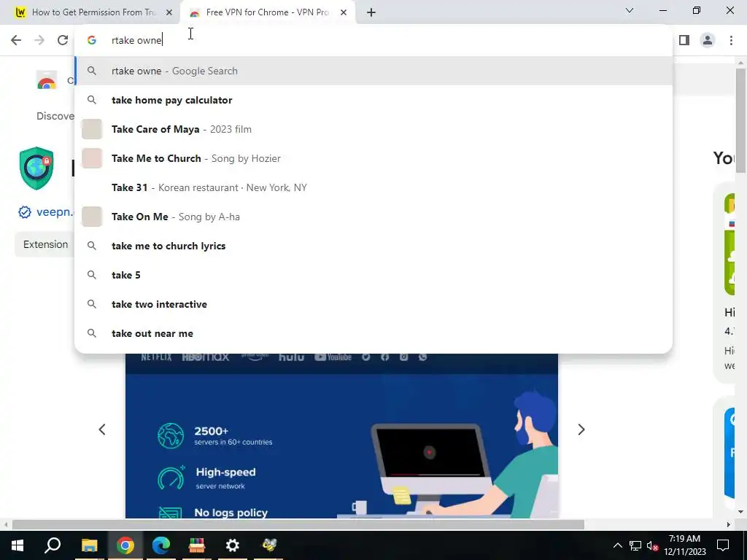Image resolution: width=747 pixels, height=560 pixels.
Task: Reload the page with the refresh icon
Action: [x=63, y=40]
